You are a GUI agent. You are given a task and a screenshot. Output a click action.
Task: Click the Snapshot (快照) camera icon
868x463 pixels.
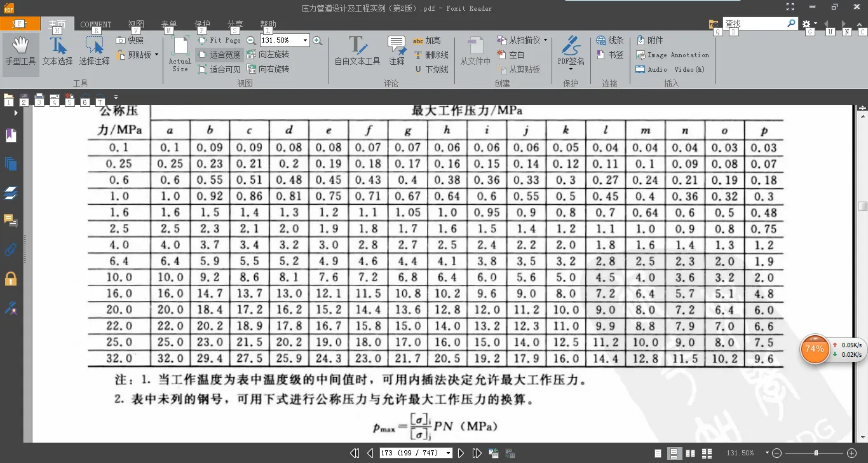tap(121, 40)
